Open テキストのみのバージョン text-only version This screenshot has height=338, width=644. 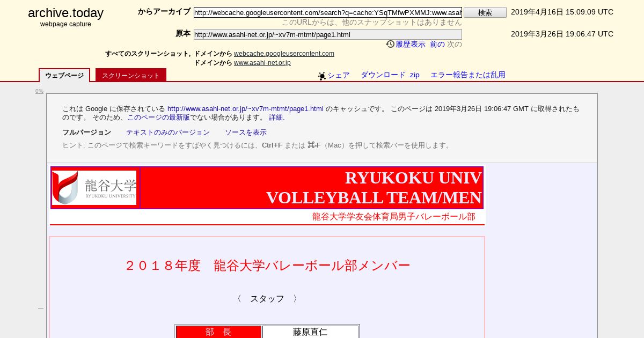pyautogui.click(x=168, y=132)
